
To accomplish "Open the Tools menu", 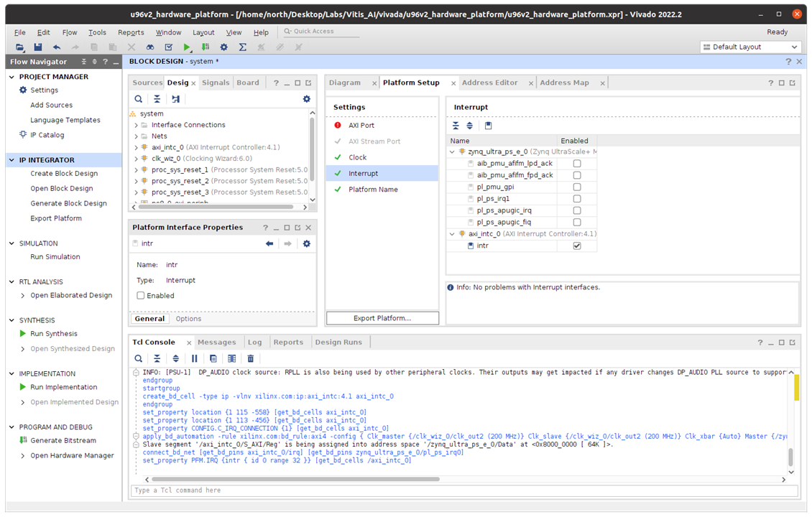I will [97, 32].
